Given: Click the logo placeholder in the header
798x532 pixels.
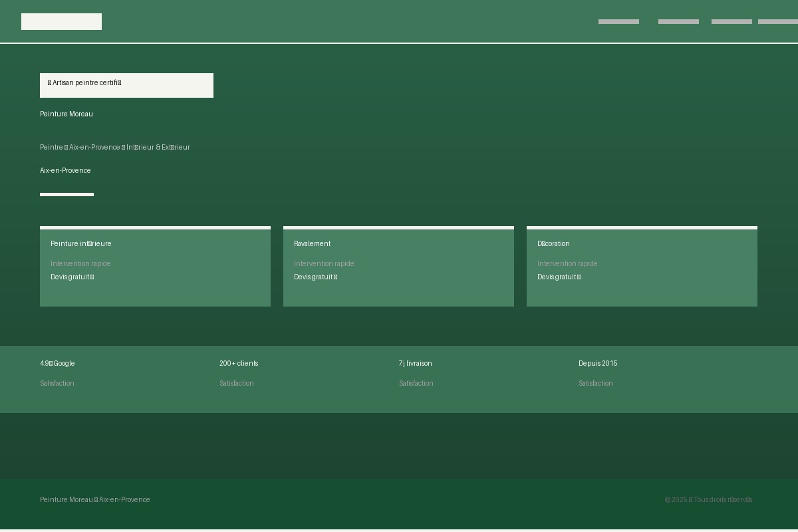Looking at the screenshot, I should [61, 21].
